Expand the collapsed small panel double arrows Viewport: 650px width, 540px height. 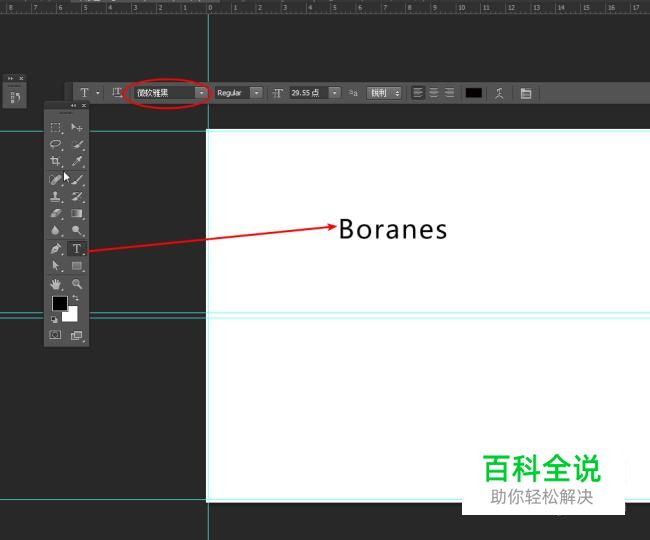[x=10, y=78]
